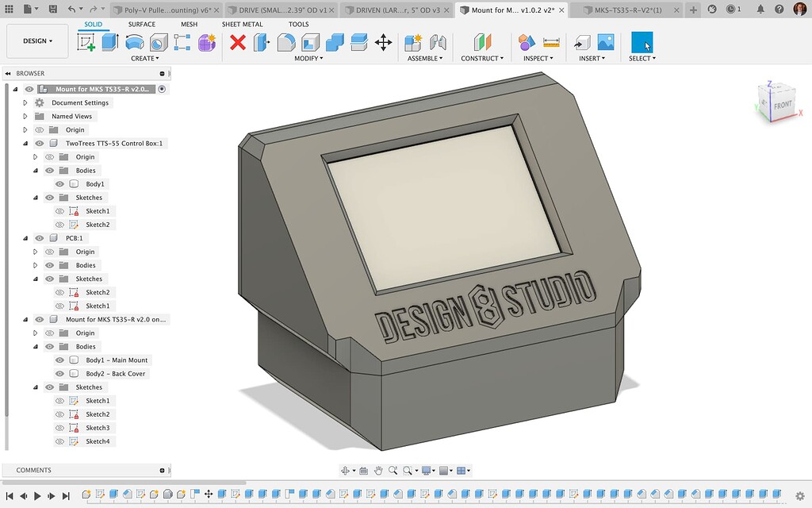The width and height of the screenshot is (812, 508).
Task: Toggle visibility of Mount for MKS TS35-R v2.0 on... component
Action: pos(40,320)
